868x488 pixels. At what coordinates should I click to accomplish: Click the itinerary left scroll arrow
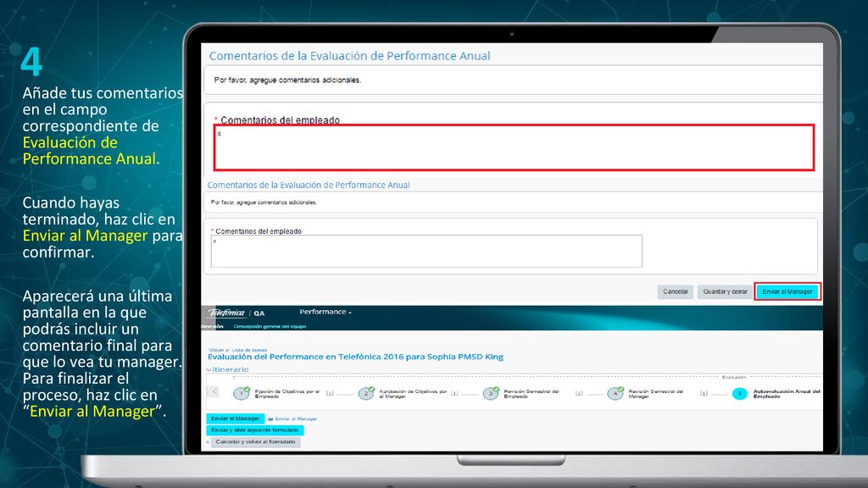[214, 391]
